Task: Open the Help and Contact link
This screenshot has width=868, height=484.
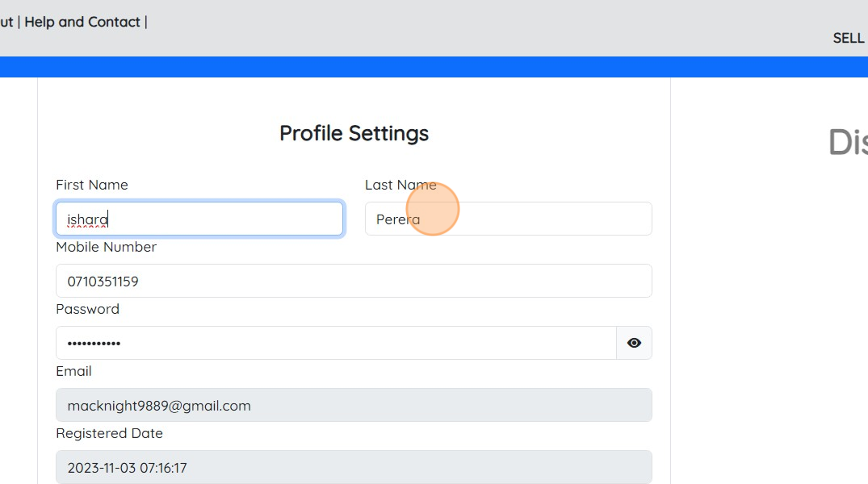Action: (x=82, y=22)
